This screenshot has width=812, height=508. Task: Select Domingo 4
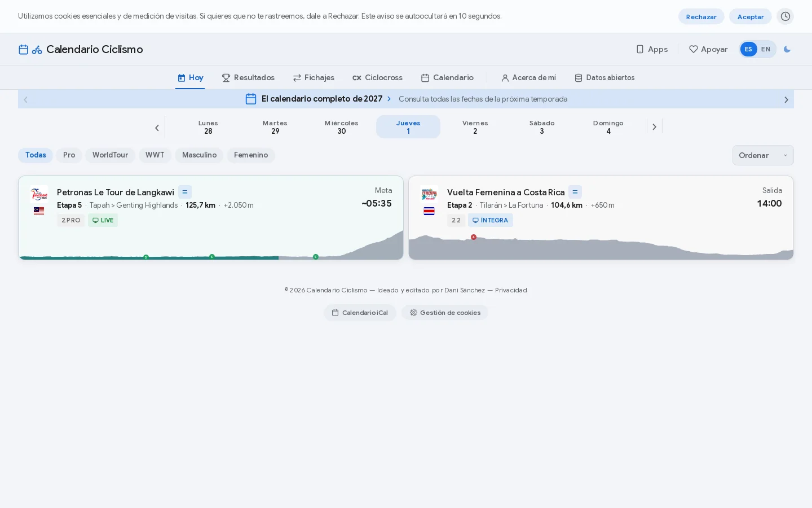(608, 127)
